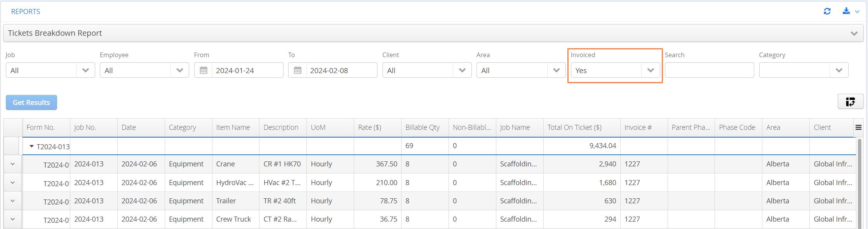This screenshot has height=229, width=868.
Task: Expand the HydroVac row details
Action: pos(13,182)
